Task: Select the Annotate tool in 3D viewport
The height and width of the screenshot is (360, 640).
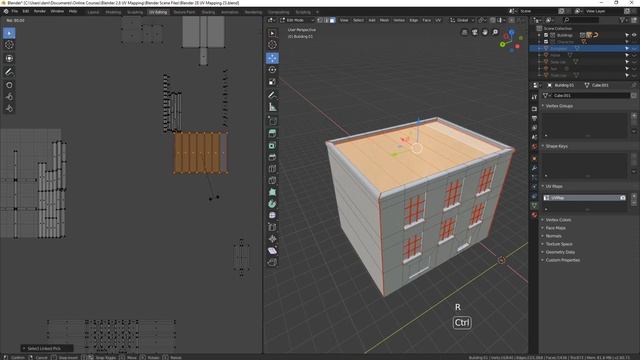Action: coord(272,95)
